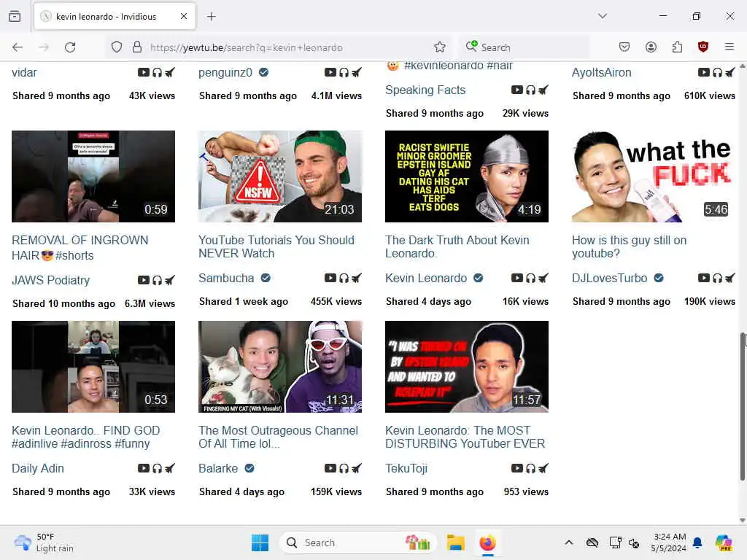
Task: Reload the current page
Action: pyautogui.click(x=70, y=47)
